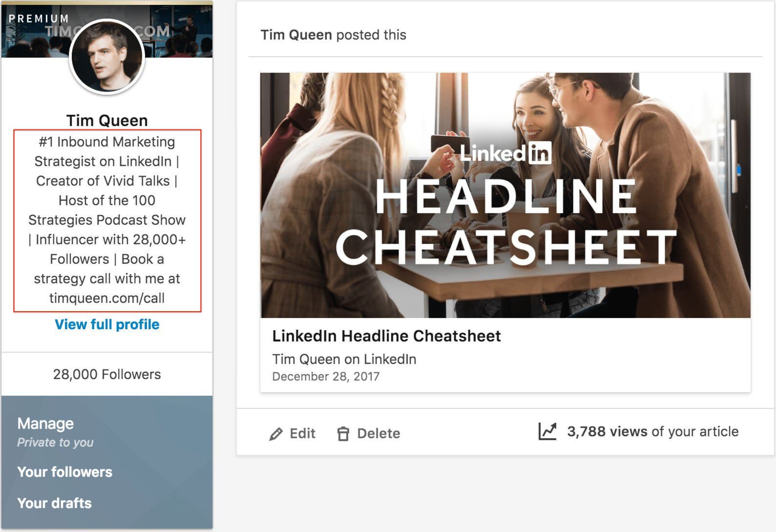Click the article views chart icon
776x532 pixels.
[547, 431]
